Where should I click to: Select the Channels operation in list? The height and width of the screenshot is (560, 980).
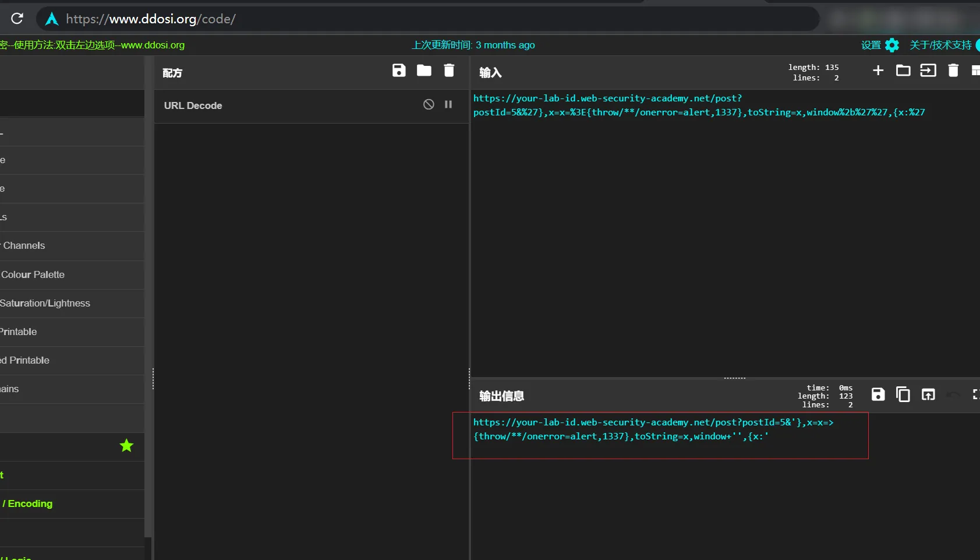point(72,246)
